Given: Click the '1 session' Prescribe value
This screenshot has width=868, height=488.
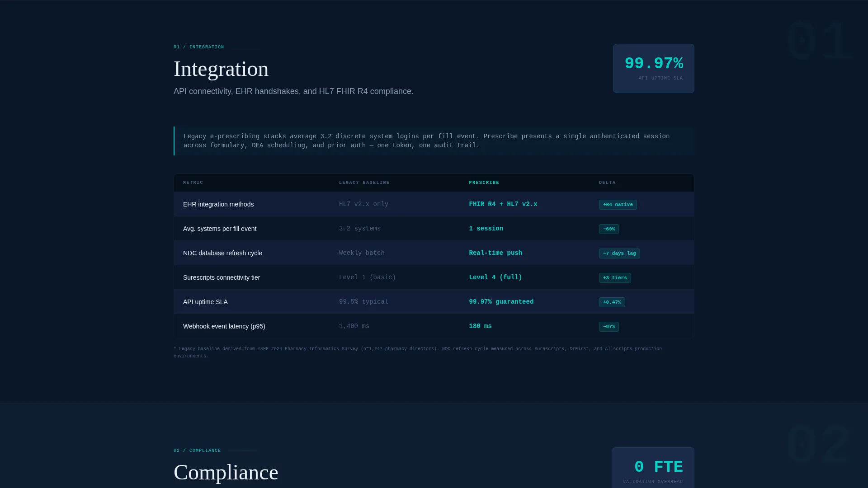Looking at the screenshot, I should (486, 229).
